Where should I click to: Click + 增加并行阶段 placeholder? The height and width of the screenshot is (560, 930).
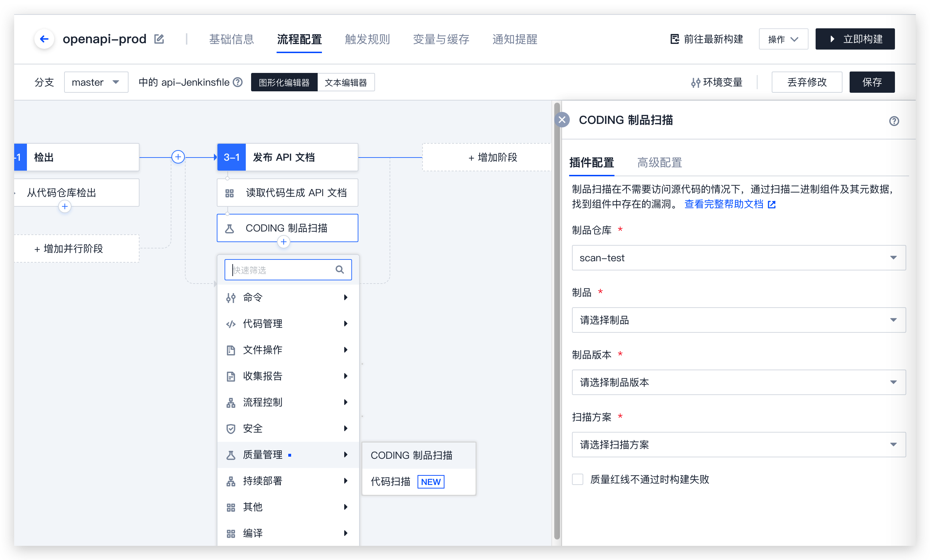76,249
